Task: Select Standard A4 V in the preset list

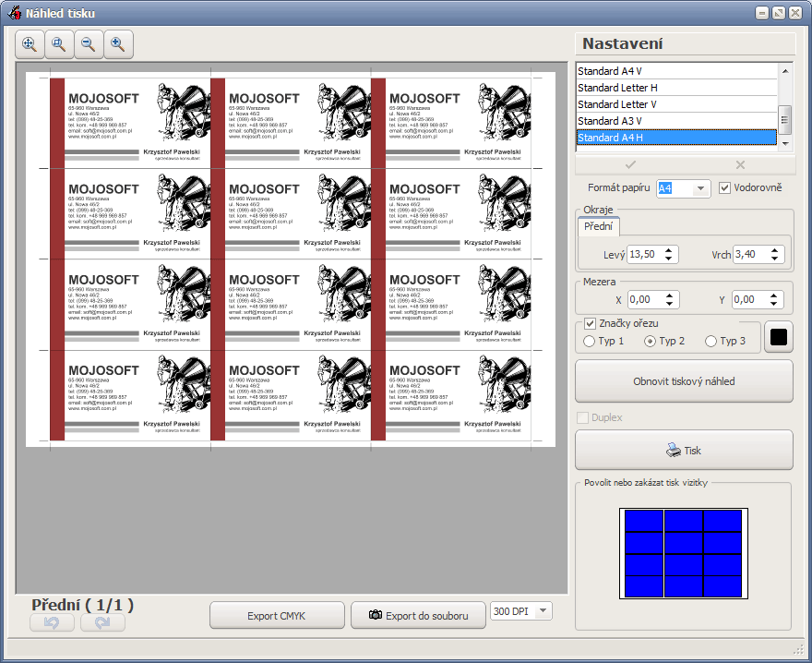Action: click(x=677, y=71)
